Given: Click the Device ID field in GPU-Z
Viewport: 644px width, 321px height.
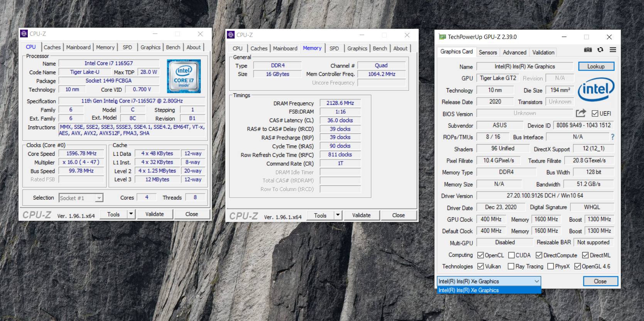Looking at the screenshot, I should [583, 125].
